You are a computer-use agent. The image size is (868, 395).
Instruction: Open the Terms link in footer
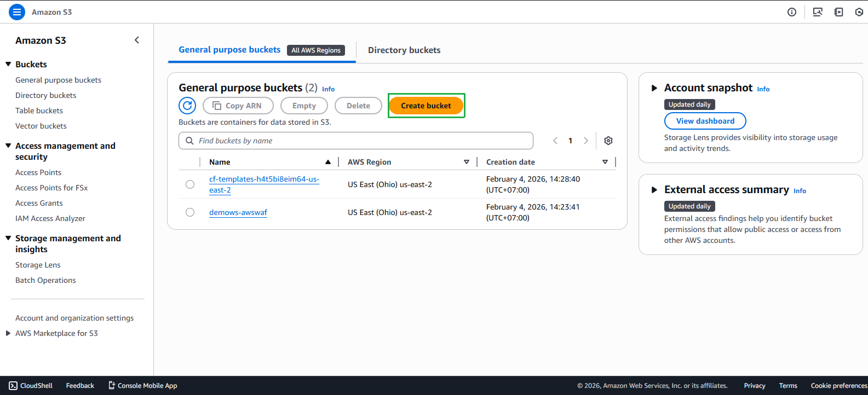788,386
